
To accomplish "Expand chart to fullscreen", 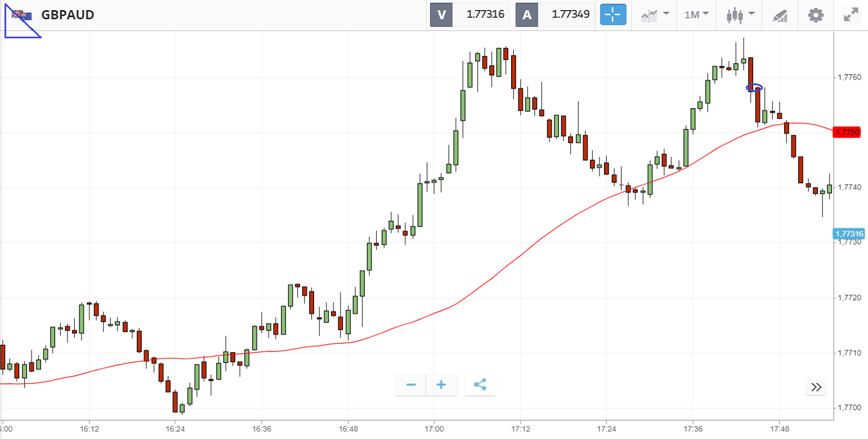I will 850,15.
